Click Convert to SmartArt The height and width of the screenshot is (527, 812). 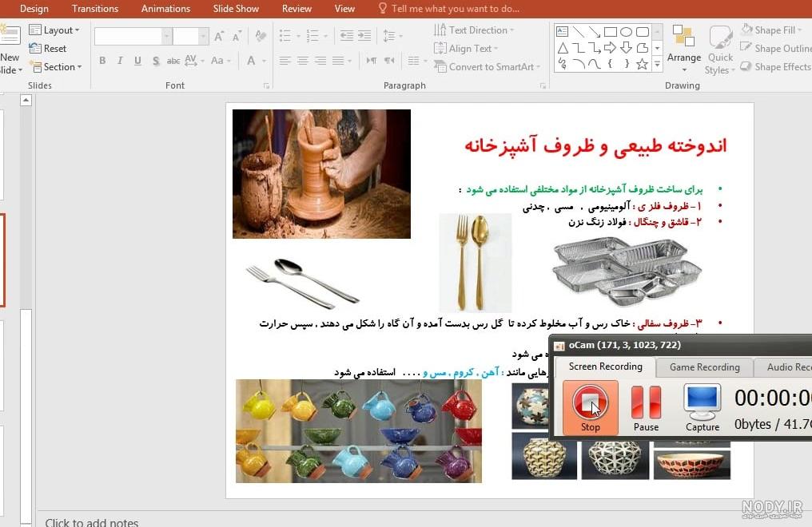point(487,67)
